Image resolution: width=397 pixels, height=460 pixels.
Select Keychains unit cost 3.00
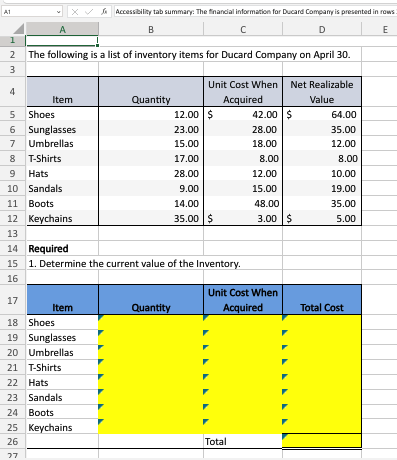pos(243,218)
